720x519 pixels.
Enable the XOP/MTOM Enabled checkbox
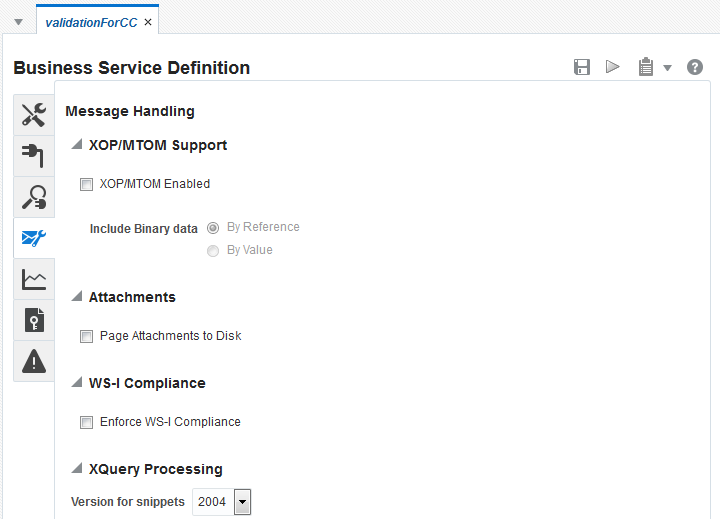tap(86, 184)
